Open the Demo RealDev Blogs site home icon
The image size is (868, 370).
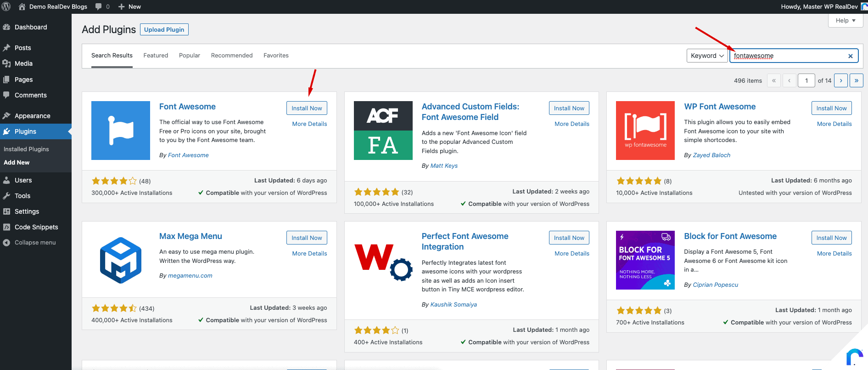point(22,6)
